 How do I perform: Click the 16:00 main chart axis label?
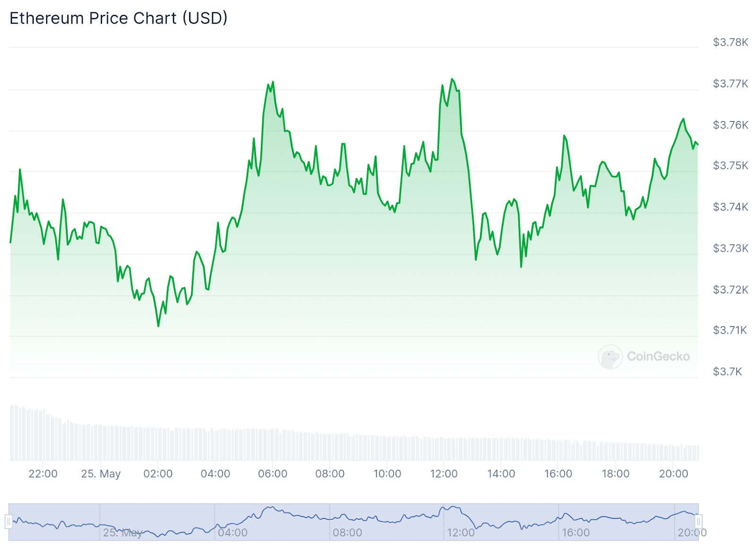(558, 474)
